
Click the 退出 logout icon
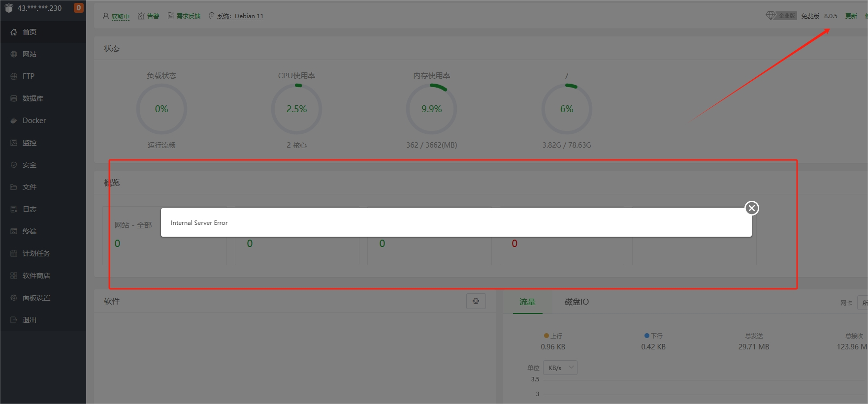(14, 320)
